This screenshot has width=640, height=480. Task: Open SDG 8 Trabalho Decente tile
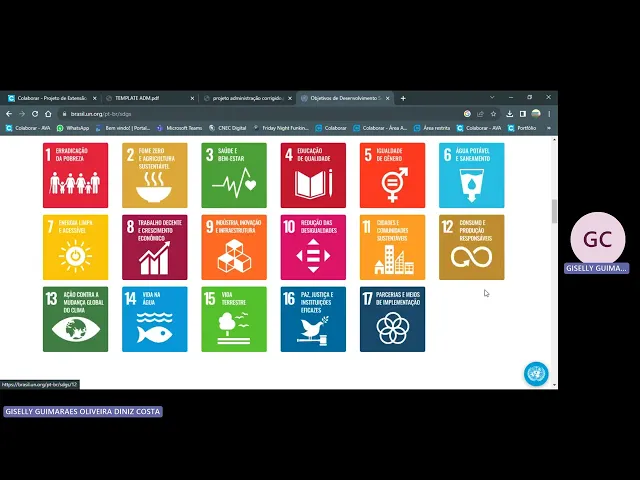(x=155, y=247)
